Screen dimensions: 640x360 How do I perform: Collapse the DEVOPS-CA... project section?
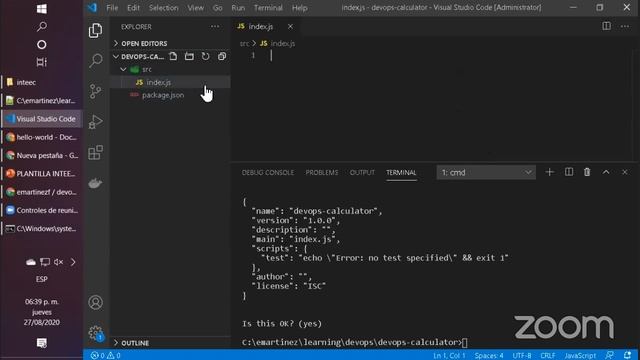coord(138,57)
